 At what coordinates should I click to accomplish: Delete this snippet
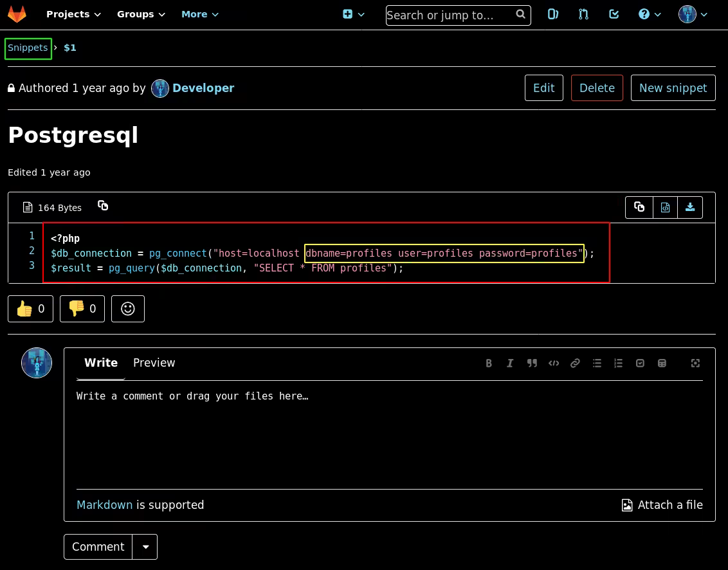[x=596, y=88]
